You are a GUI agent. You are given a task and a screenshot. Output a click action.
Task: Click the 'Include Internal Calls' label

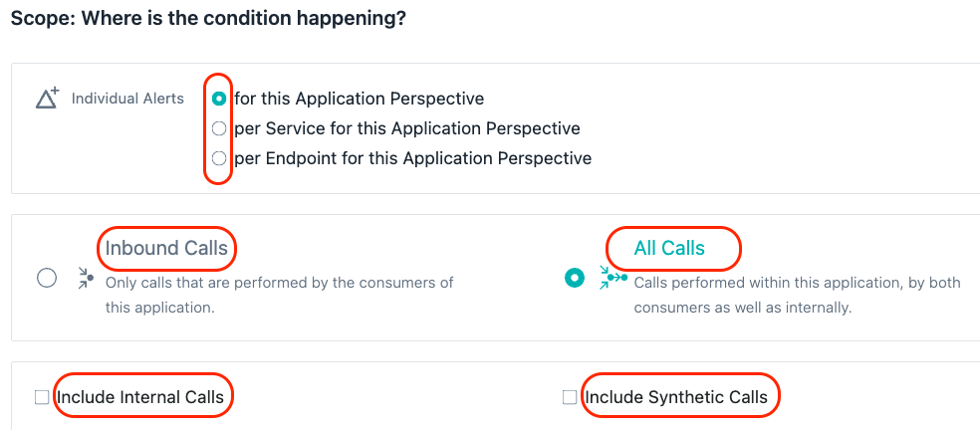tap(140, 397)
